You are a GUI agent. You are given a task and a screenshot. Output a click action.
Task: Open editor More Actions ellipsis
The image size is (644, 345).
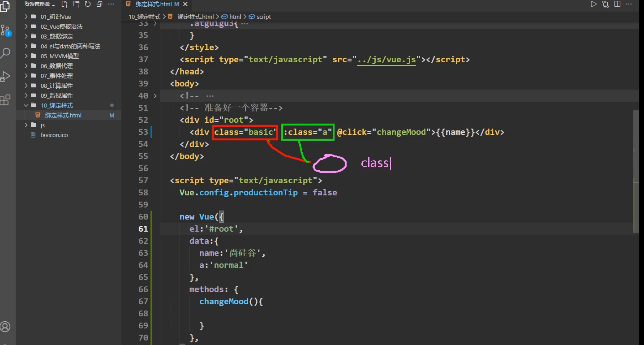click(x=629, y=4)
